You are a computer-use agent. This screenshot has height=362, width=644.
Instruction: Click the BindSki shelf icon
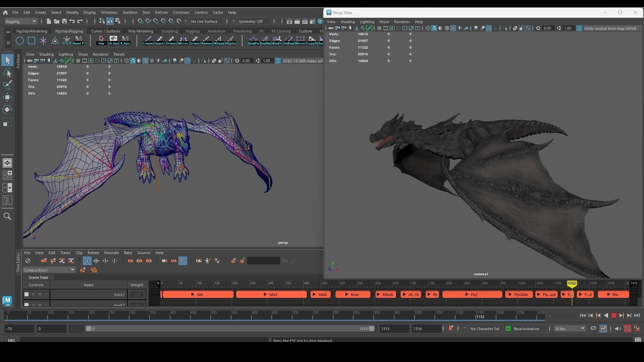coord(265,41)
